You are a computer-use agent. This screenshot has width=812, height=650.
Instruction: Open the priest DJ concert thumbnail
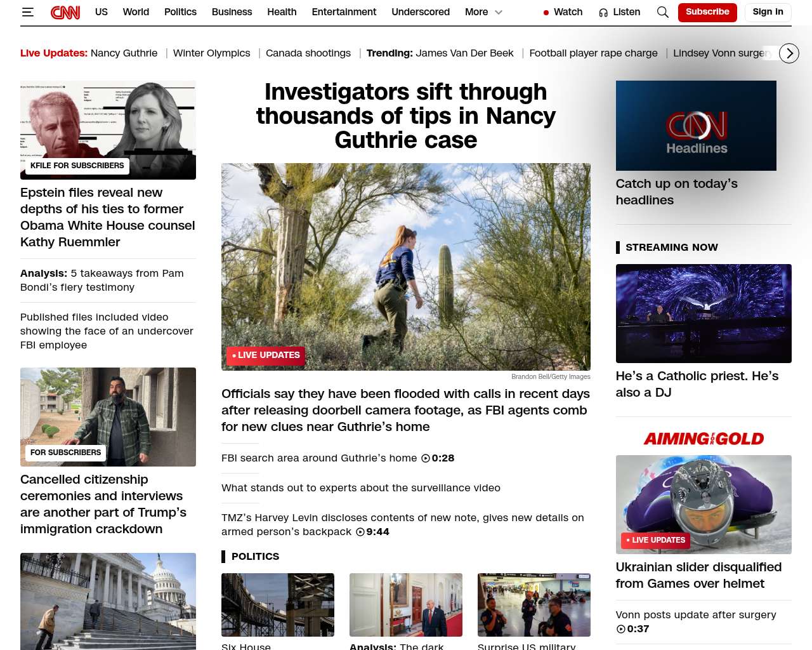[x=704, y=314]
